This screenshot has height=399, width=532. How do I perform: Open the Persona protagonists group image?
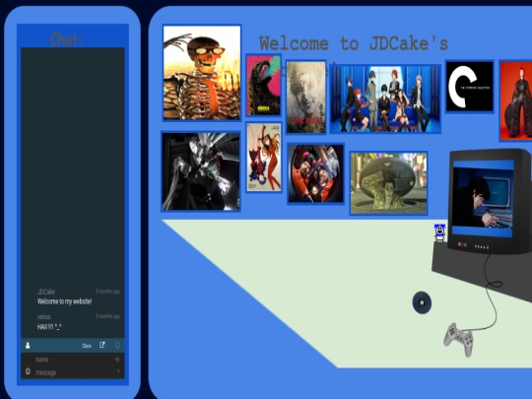pyautogui.click(x=385, y=99)
